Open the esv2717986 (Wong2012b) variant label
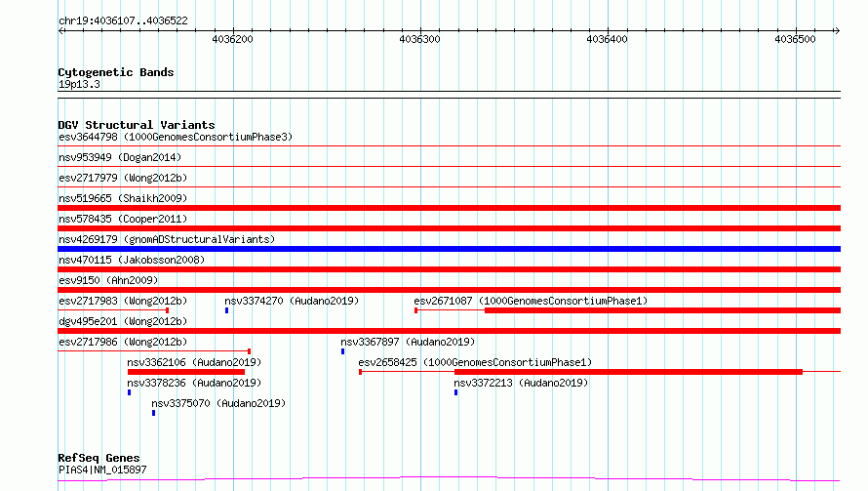868x491 pixels. [123, 342]
